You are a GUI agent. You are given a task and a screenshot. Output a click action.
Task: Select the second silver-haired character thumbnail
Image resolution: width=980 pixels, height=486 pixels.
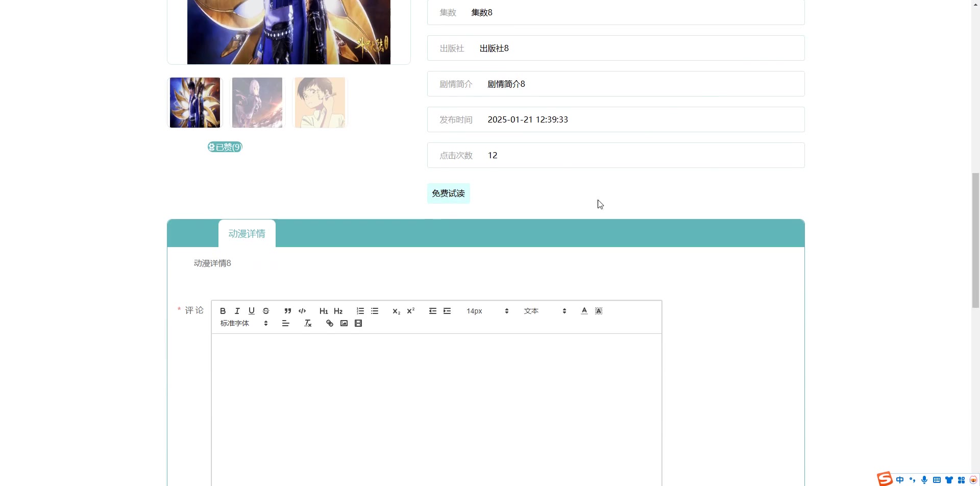click(x=257, y=103)
